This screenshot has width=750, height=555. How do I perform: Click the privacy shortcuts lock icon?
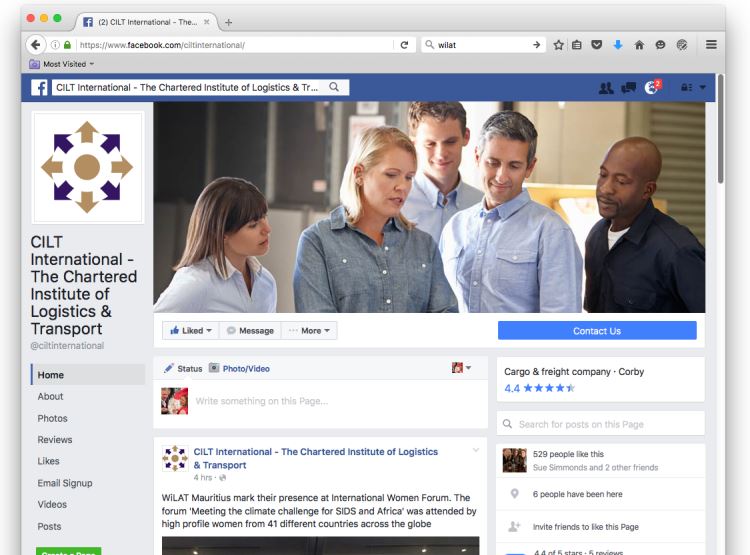point(686,88)
